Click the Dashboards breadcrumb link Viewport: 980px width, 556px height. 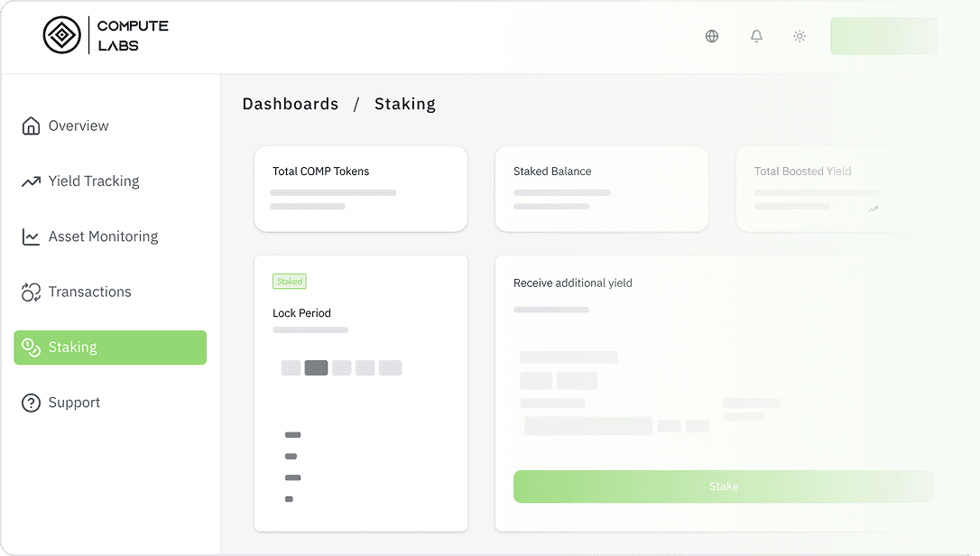coord(291,104)
